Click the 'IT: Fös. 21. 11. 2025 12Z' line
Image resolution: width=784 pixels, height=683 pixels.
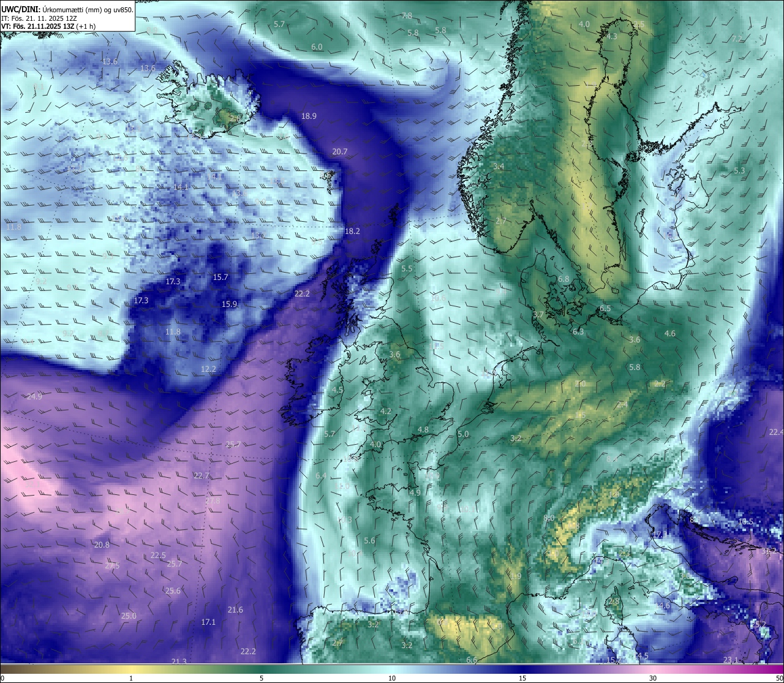[x=40, y=18]
